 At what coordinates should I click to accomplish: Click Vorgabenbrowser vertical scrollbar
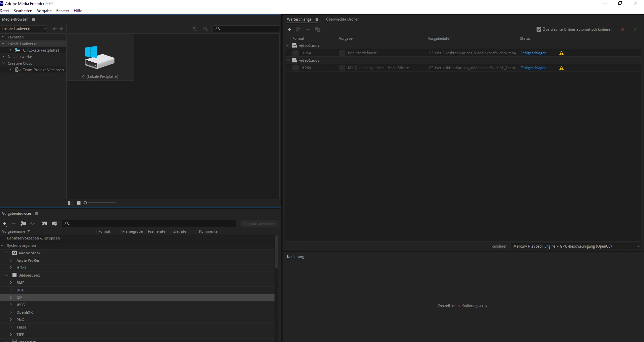pyautogui.click(x=277, y=252)
